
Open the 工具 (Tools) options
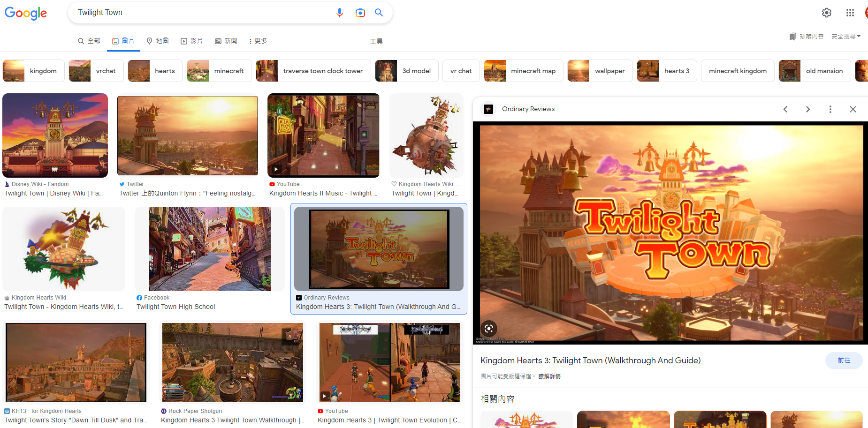pos(376,41)
